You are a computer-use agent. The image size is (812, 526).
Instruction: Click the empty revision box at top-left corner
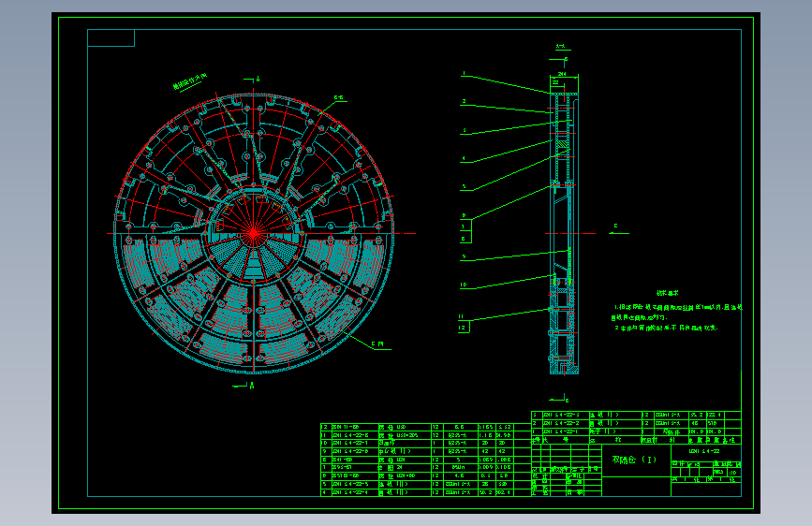[111, 37]
